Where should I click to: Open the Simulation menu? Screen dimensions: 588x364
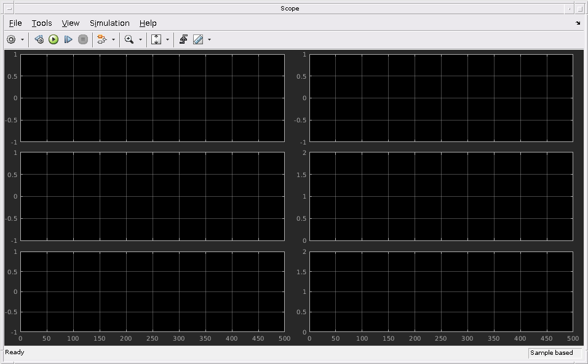pos(109,23)
